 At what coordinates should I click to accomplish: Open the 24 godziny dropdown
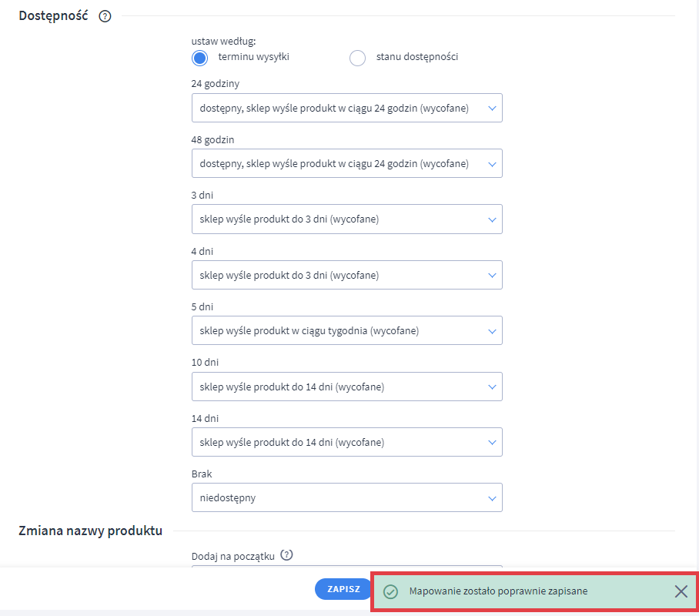(346, 109)
